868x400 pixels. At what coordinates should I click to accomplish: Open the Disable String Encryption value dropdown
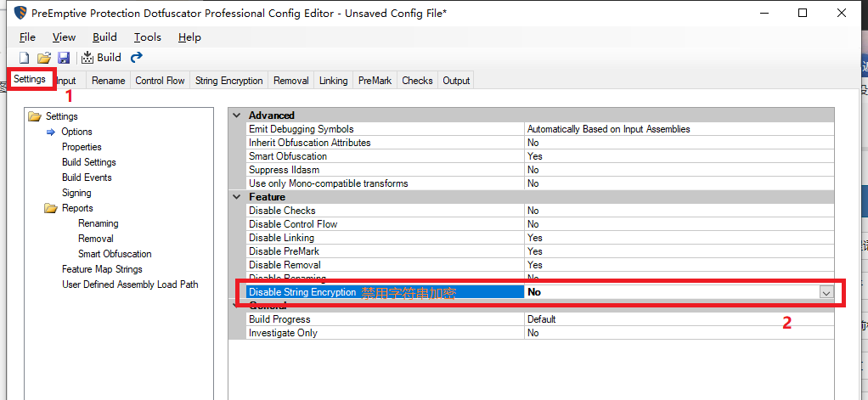tap(826, 292)
